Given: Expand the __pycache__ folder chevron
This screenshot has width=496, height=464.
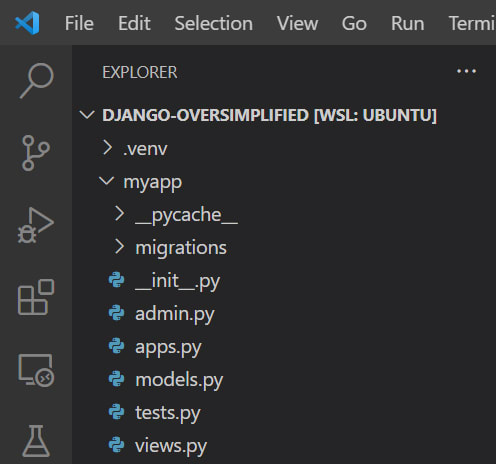Looking at the screenshot, I should pyautogui.click(x=119, y=213).
